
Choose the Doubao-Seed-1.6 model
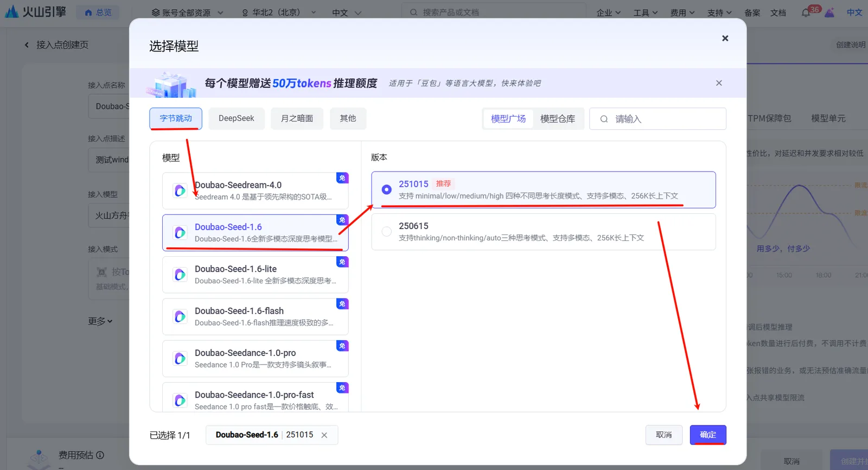click(x=255, y=232)
